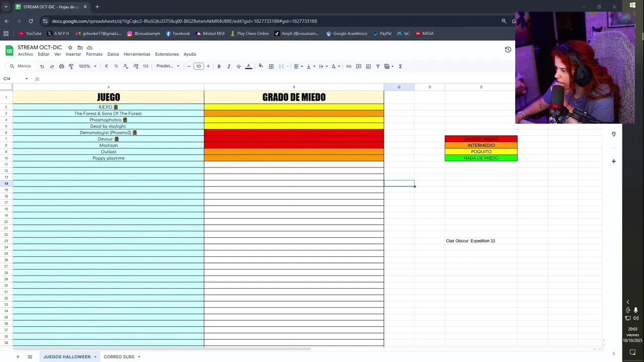Select the Poppy playtime cell
This screenshot has width=644, height=362.
click(108, 158)
